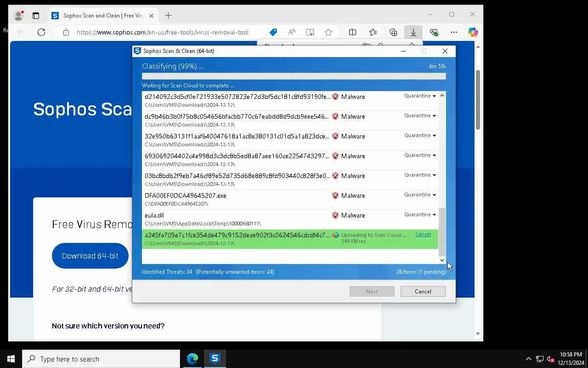Open Immersive Reader icon in address bar
This screenshot has height=368, width=588.
(310, 32)
